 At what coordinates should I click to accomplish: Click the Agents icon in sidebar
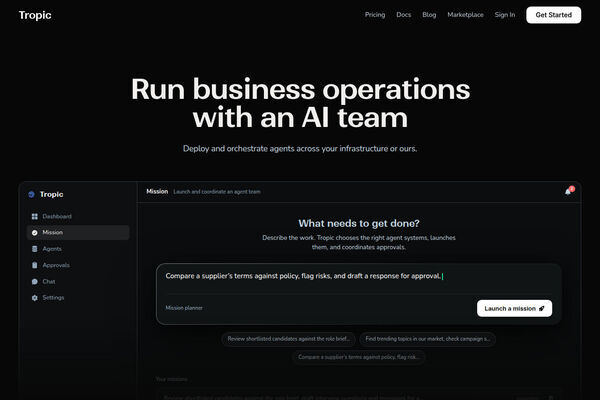(x=34, y=249)
